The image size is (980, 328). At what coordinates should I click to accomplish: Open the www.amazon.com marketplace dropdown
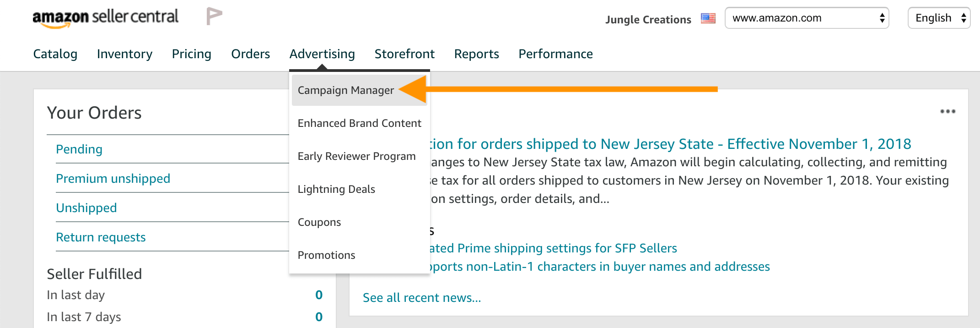(807, 18)
